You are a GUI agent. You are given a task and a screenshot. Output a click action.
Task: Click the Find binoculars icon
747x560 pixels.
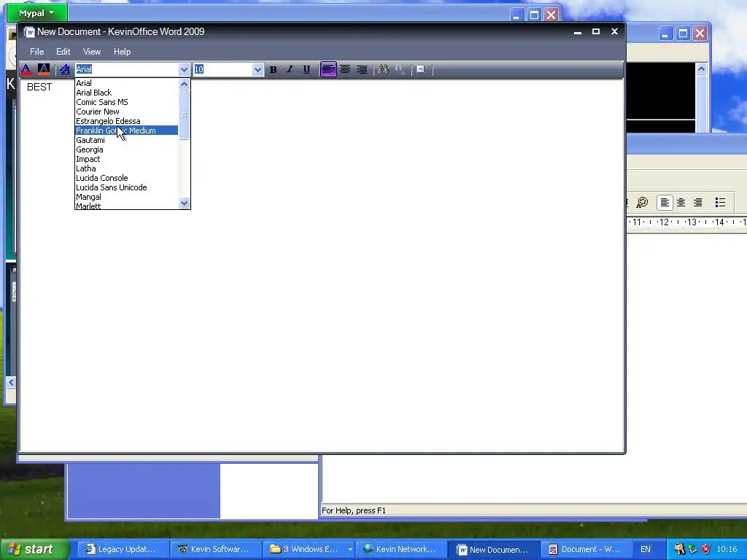point(384,69)
